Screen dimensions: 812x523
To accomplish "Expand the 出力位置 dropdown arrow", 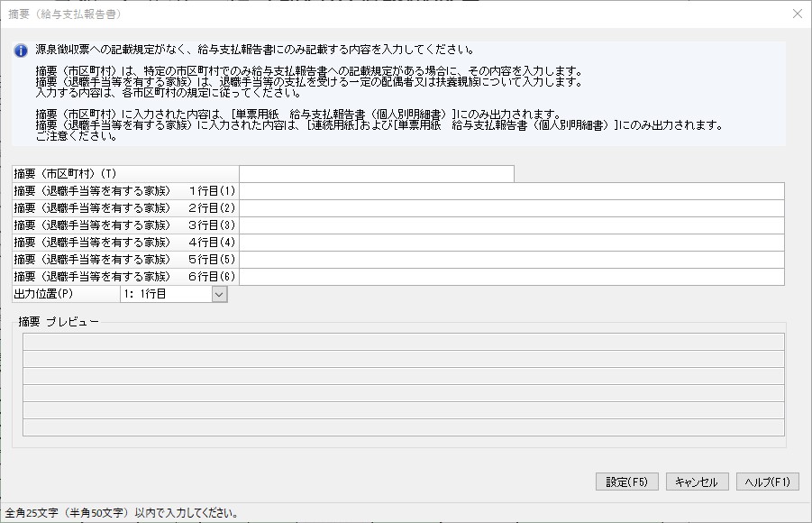I will 219,294.
